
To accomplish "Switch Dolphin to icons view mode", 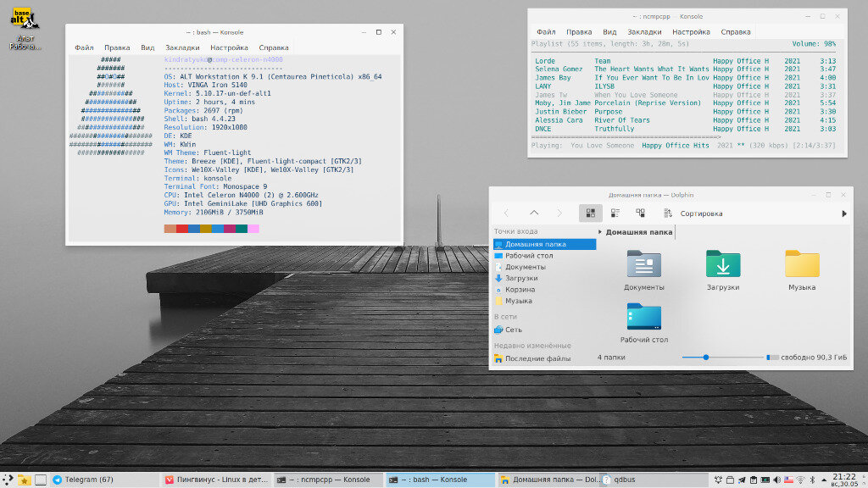I will 591,213.
